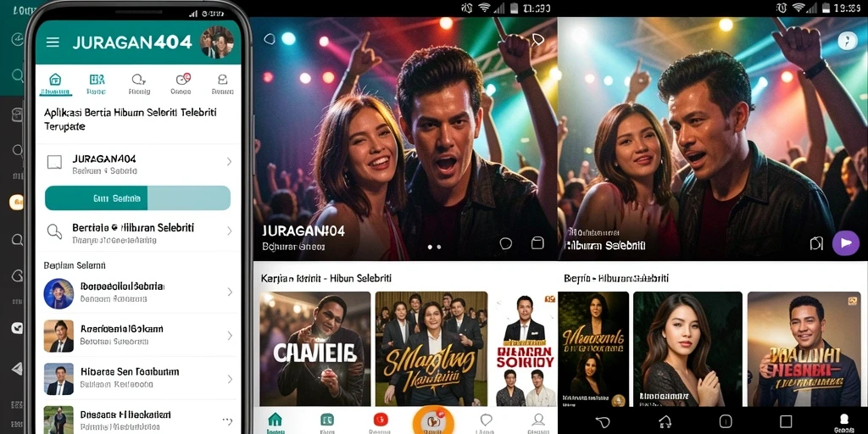Expand the JURAGAN404 row chevron in phone list
This screenshot has width=868, height=434.
(x=229, y=162)
